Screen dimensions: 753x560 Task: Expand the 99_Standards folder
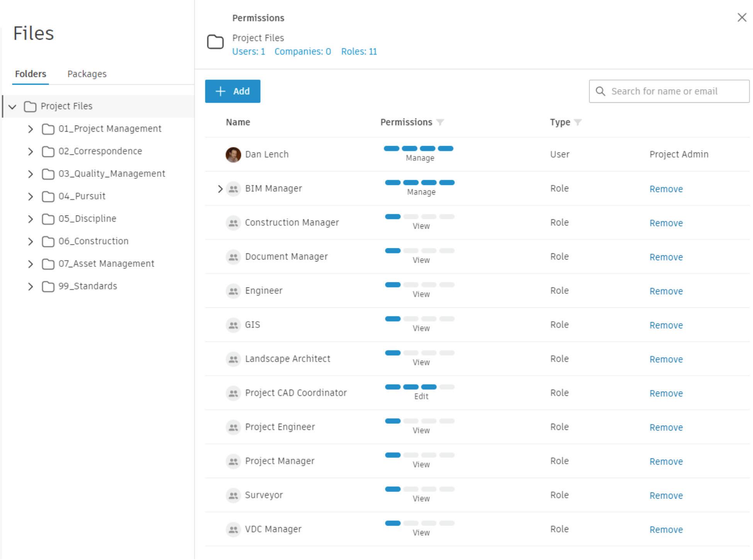click(31, 287)
